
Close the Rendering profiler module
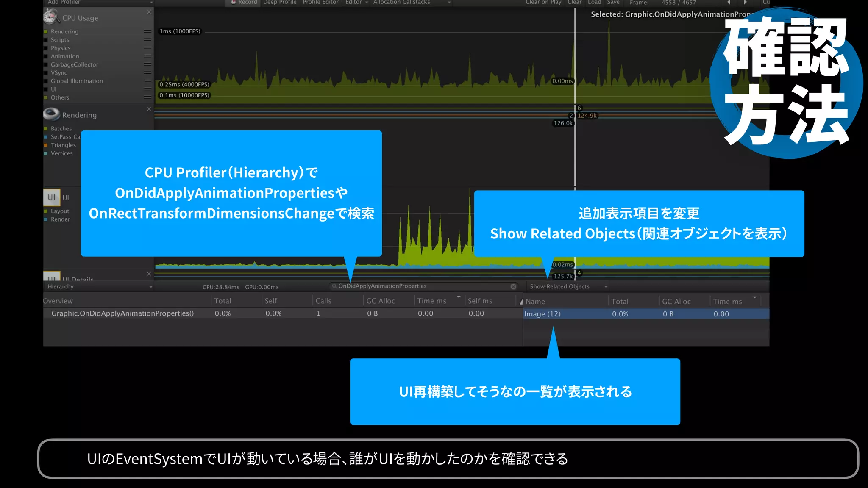coord(149,109)
